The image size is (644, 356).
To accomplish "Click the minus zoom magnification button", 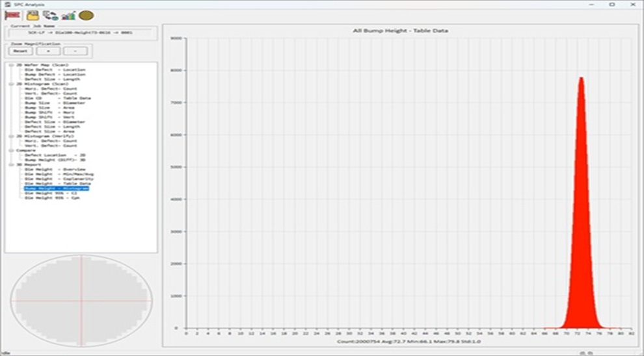I will coord(75,51).
